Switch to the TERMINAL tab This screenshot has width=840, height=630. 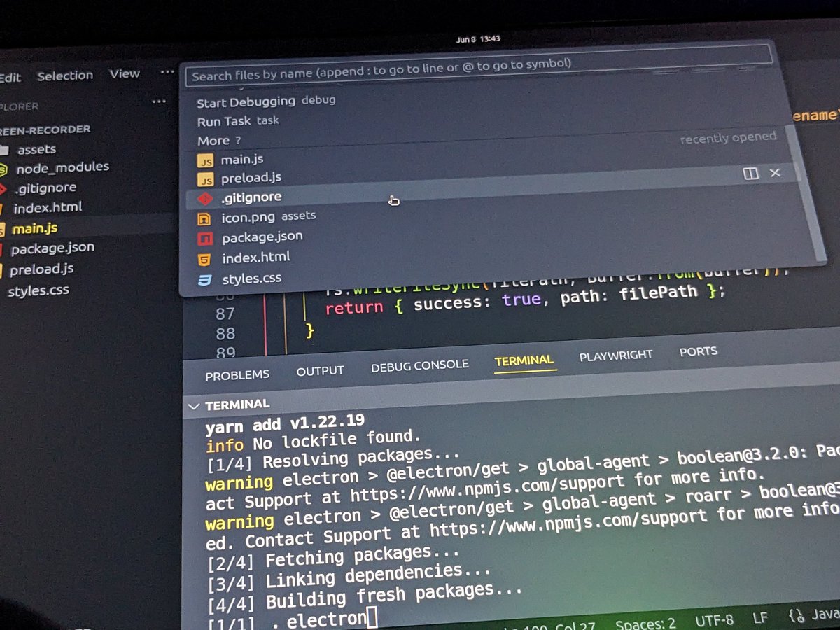click(x=524, y=360)
